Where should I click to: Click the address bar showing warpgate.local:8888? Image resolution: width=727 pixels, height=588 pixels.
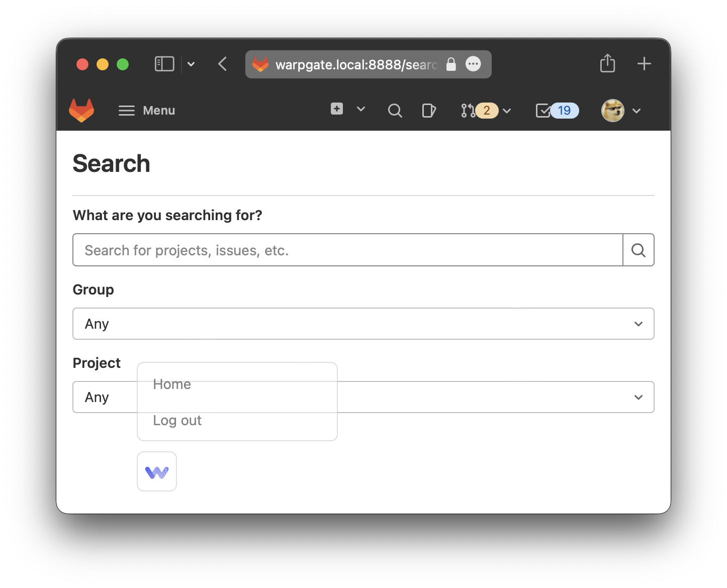click(369, 64)
